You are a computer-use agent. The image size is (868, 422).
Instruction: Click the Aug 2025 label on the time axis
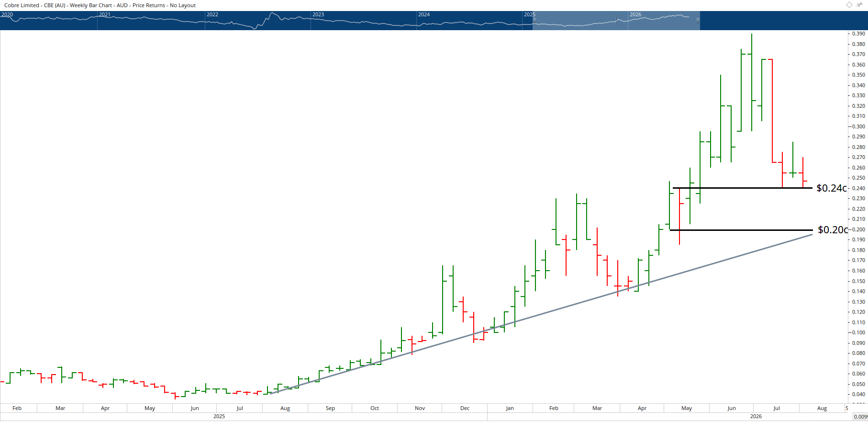coord(285,408)
